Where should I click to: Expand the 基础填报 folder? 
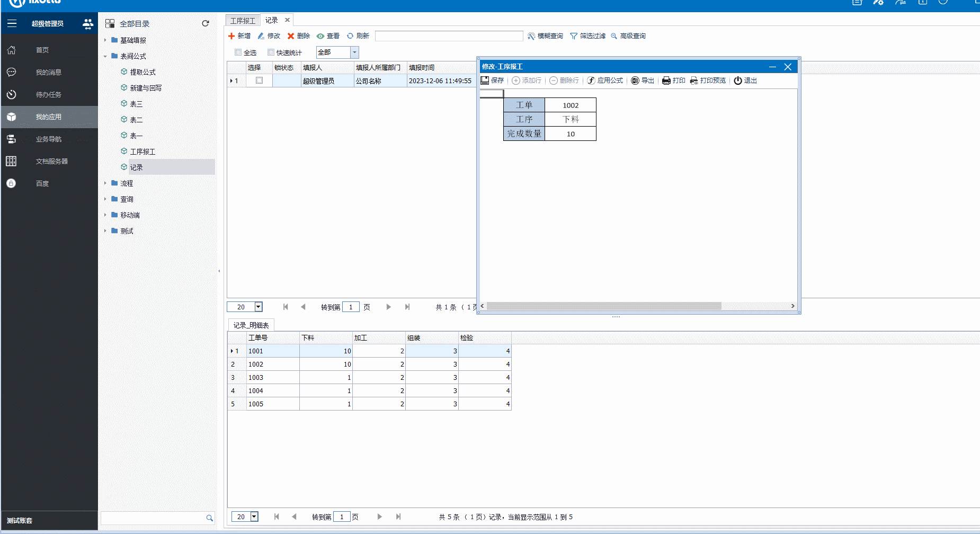coord(105,40)
